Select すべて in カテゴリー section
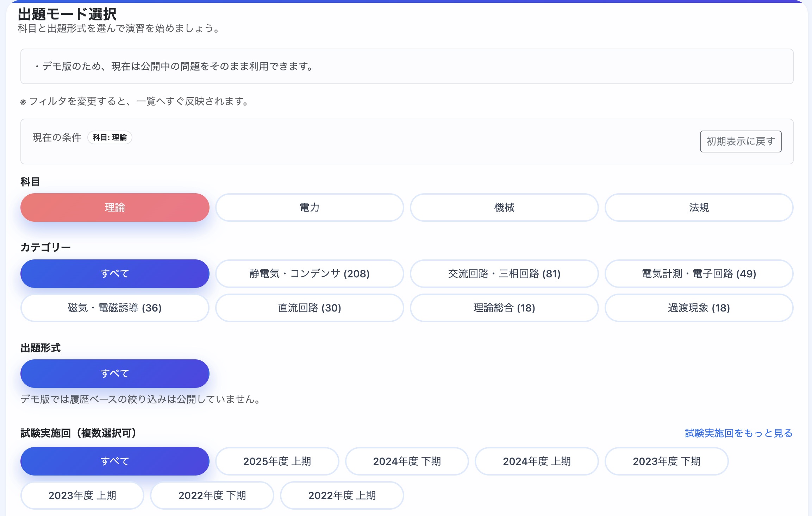Viewport: 812px width, 516px height. tap(115, 273)
